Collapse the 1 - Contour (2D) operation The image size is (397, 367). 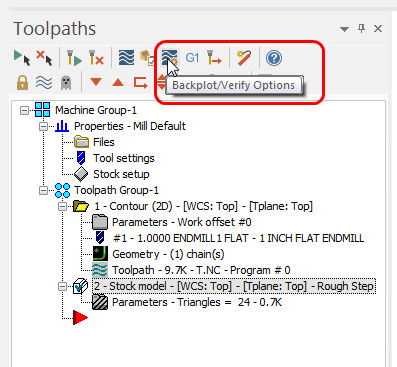click(62, 207)
